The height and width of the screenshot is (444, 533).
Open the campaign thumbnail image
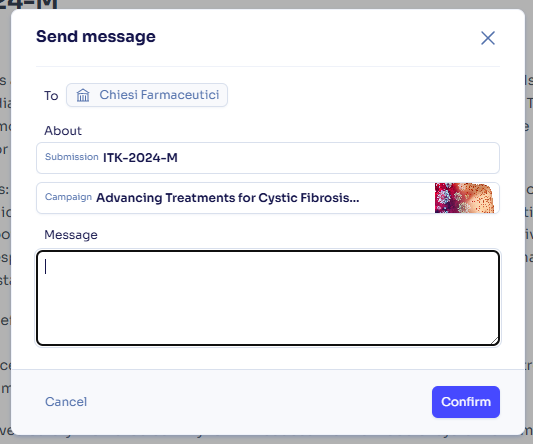coord(464,198)
